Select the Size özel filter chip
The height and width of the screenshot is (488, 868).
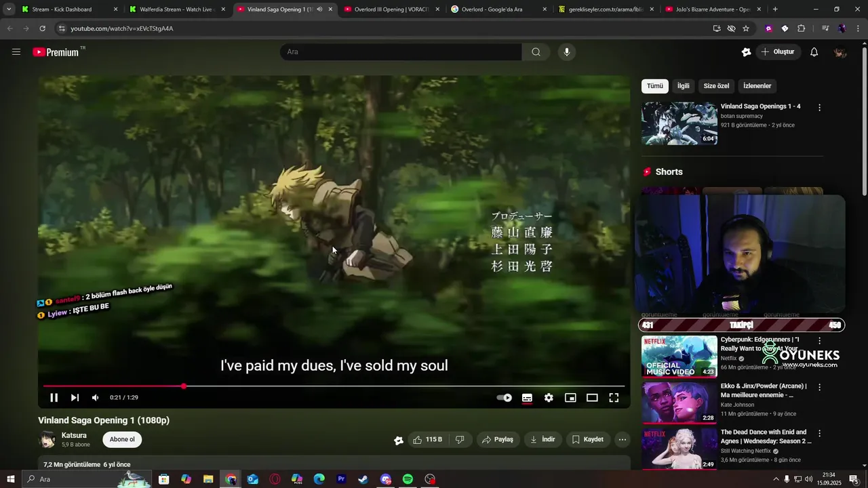(x=716, y=86)
